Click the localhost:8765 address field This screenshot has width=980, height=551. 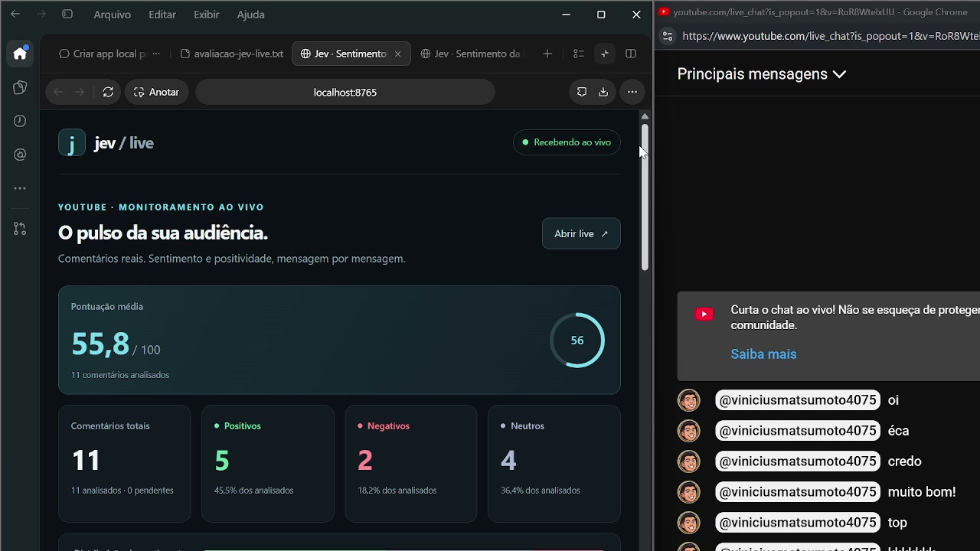(345, 92)
